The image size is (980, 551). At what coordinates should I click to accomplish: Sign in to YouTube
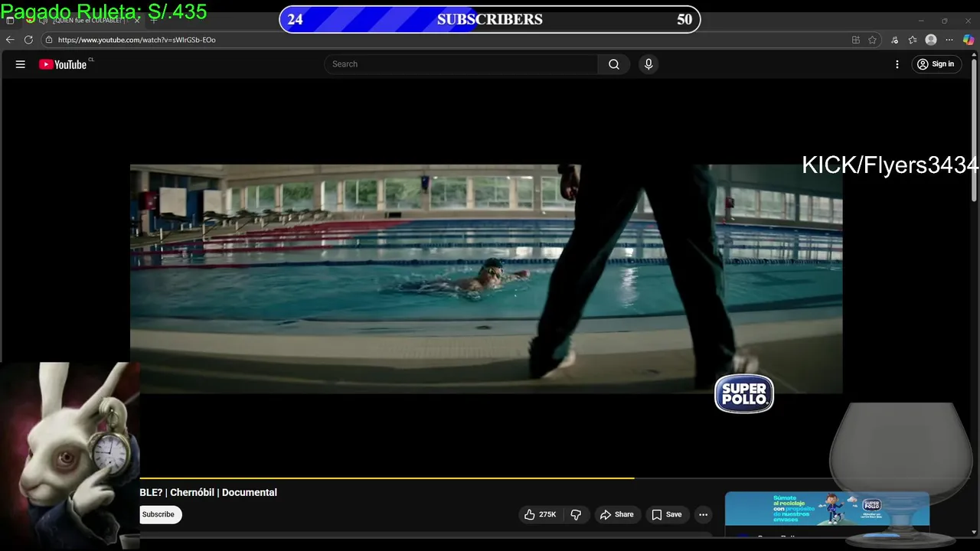(x=936, y=64)
